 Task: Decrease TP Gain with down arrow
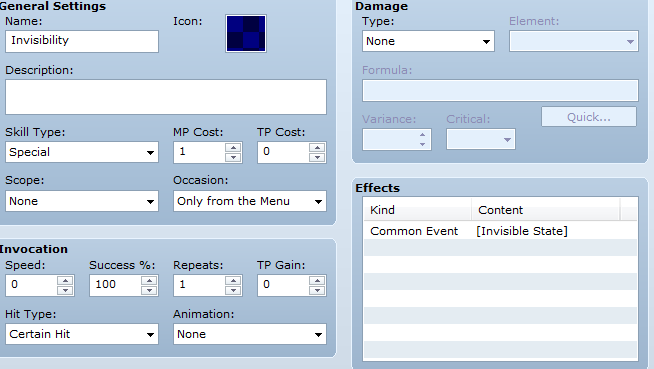point(317,290)
